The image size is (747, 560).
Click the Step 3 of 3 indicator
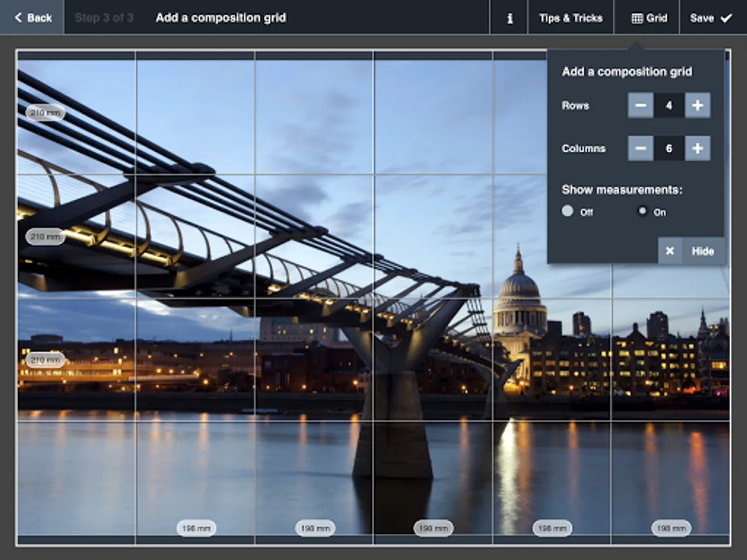pyautogui.click(x=104, y=17)
